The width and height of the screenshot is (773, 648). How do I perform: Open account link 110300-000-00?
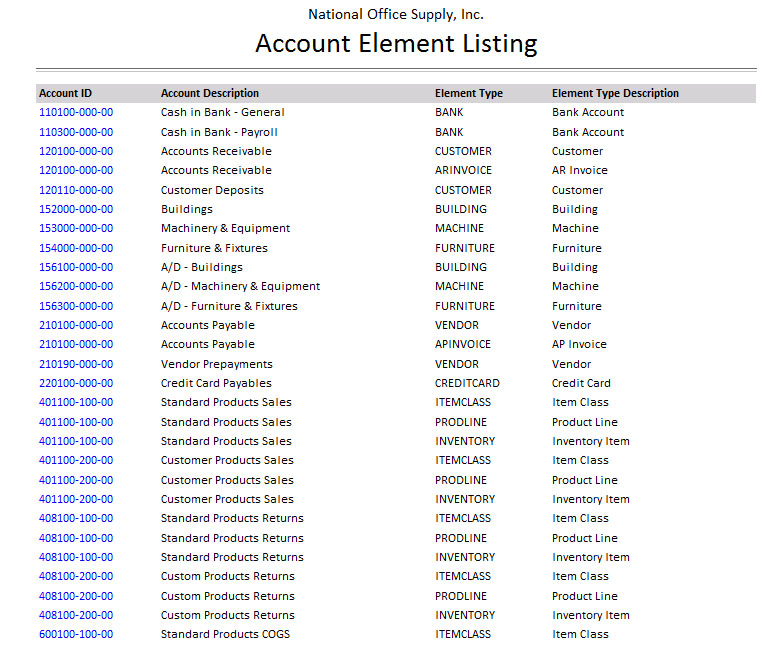click(x=76, y=132)
